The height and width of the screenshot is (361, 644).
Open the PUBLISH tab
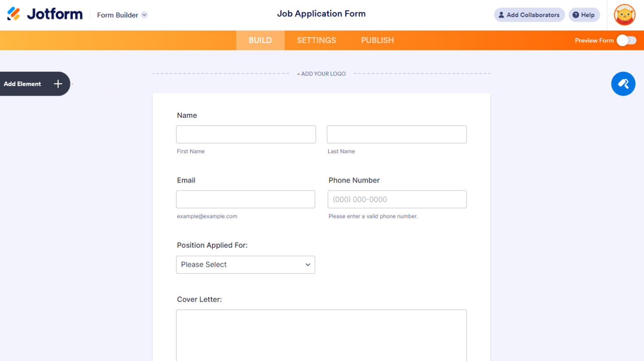point(377,40)
